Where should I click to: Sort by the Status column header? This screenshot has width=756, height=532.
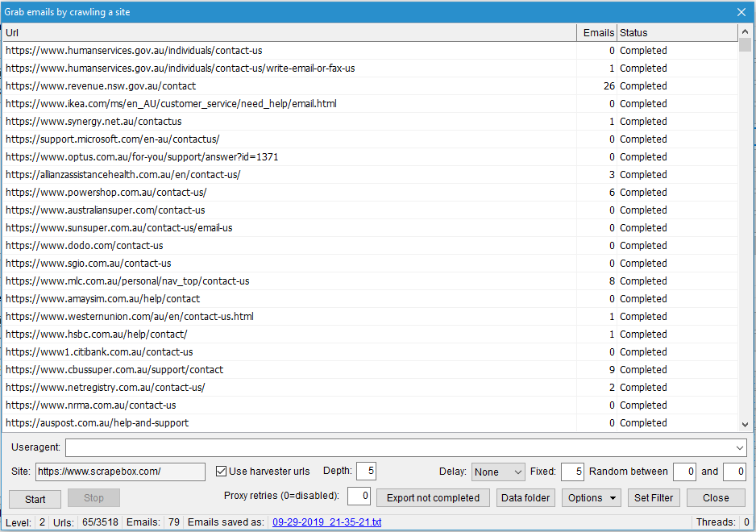click(x=677, y=33)
